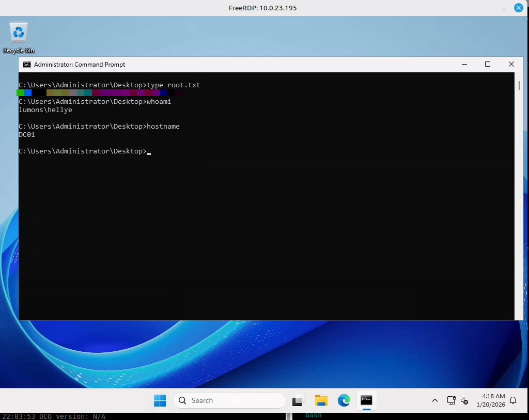
Task: Click the network status tray icon
Action: click(x=451, y=400)
